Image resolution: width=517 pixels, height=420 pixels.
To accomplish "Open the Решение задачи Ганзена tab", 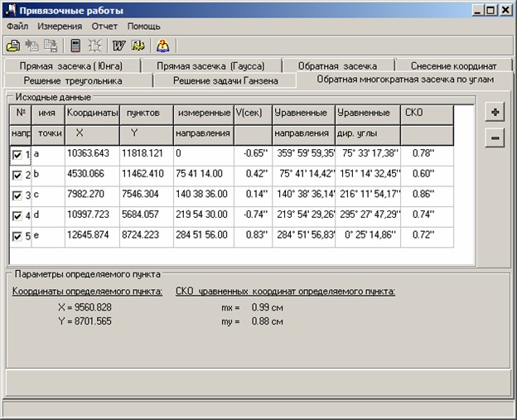I will pos(225,80).
